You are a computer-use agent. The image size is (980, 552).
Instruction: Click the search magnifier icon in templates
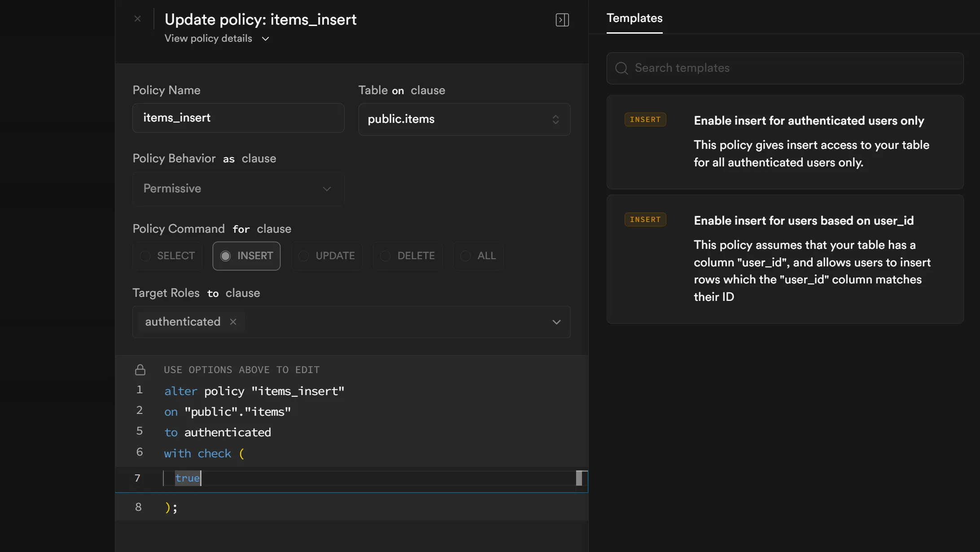coord(621,68)
